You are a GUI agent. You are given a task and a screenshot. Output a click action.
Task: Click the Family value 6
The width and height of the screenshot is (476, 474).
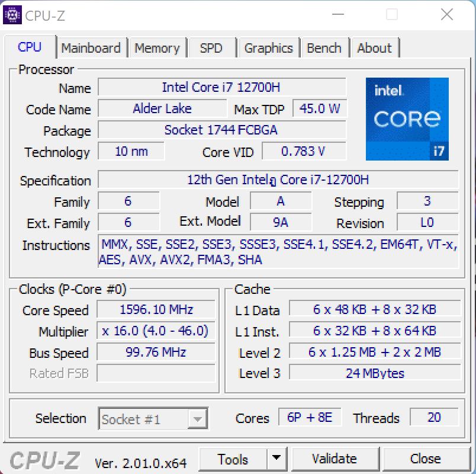tap(128, 201)
